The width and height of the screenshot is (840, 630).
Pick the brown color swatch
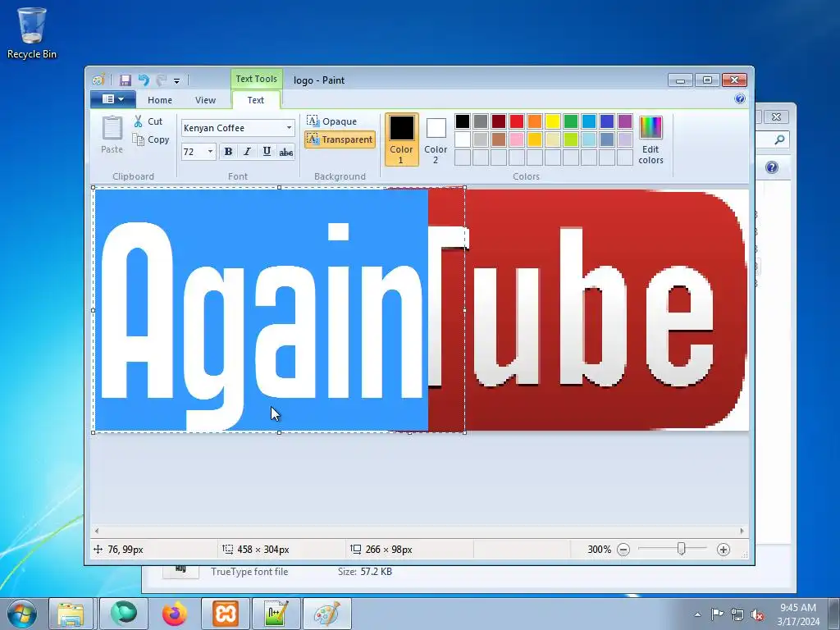pyautogui.click(x=498, y=139)
